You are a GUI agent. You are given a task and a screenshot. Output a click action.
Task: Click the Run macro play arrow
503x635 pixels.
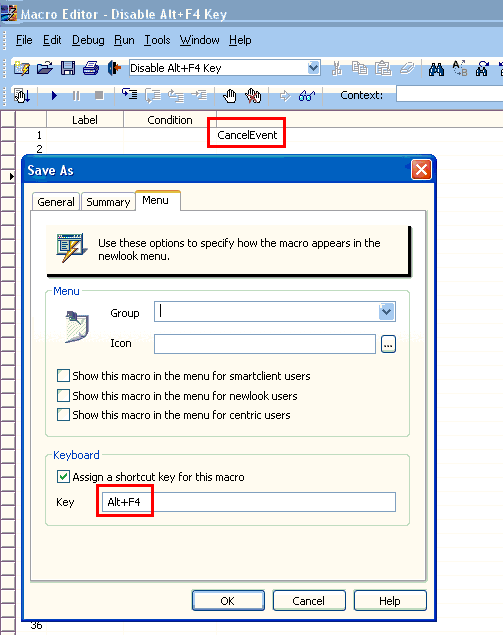point(54,96)
